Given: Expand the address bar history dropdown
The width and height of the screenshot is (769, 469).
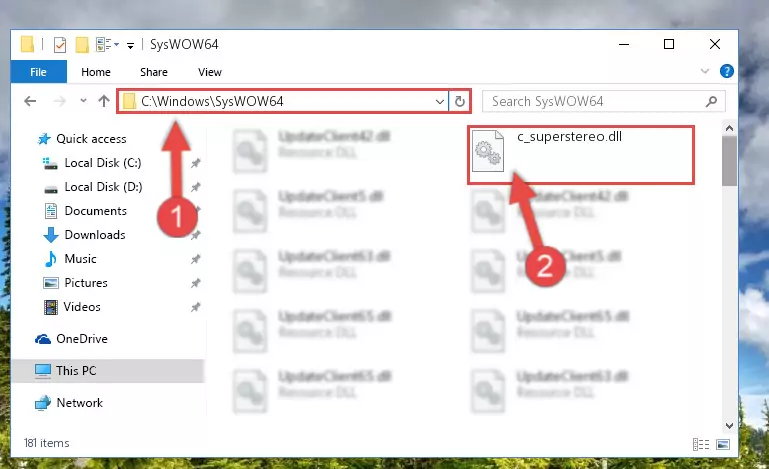Looking at the screenshot, I should pyautogui.click(x=439, y=102).
